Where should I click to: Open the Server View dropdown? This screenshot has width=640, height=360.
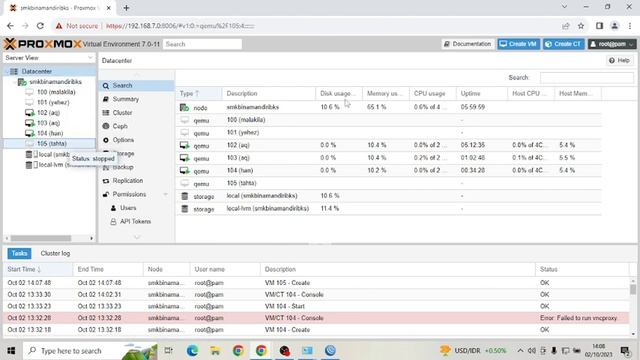click(x=49, y=58)
